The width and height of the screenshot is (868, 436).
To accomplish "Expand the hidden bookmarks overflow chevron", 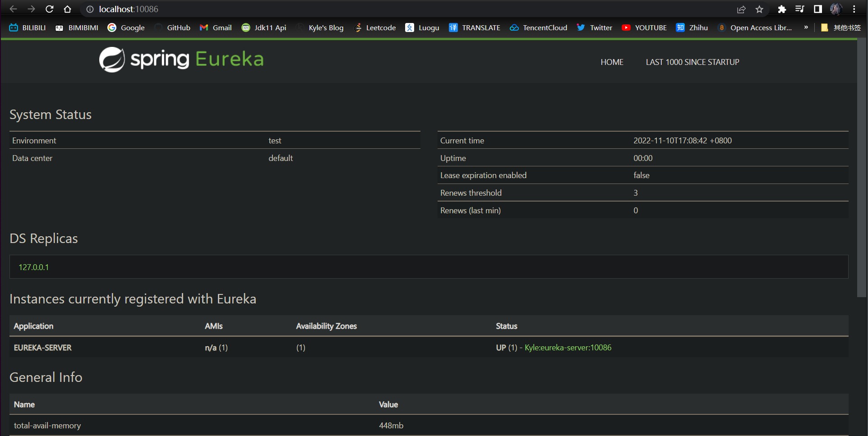I will tap(806, 28).
